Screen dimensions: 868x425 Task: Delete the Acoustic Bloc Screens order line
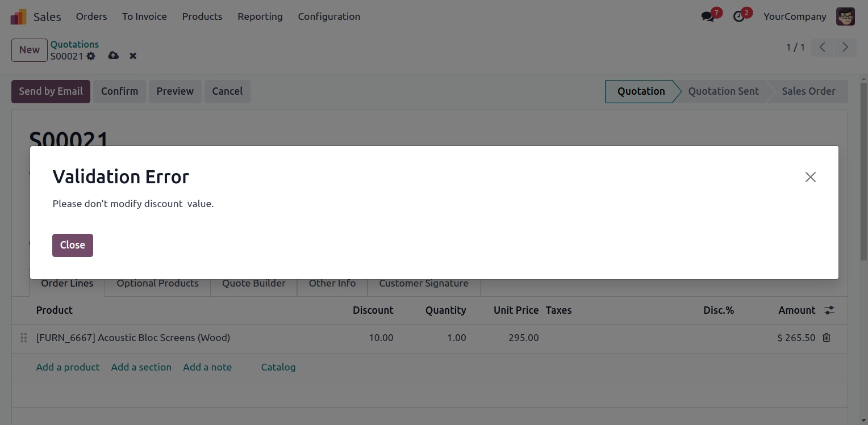pyautogui.click(x=827, y=338)
